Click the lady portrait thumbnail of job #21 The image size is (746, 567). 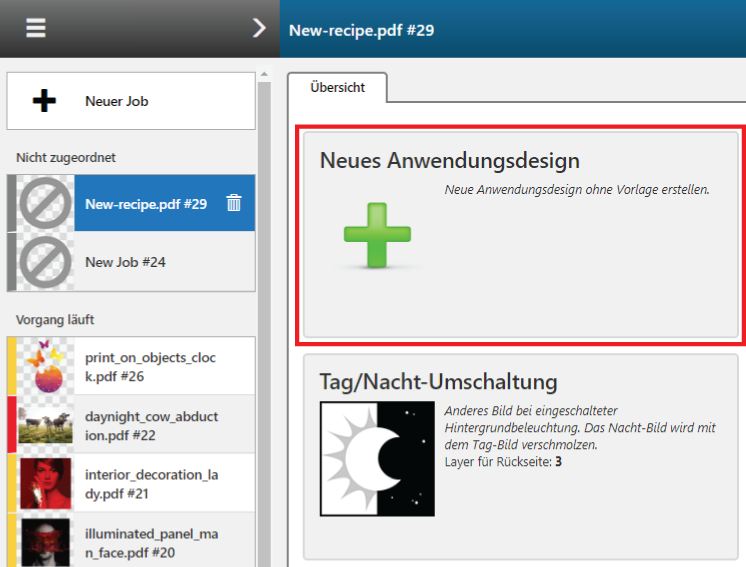pos(44,484)
